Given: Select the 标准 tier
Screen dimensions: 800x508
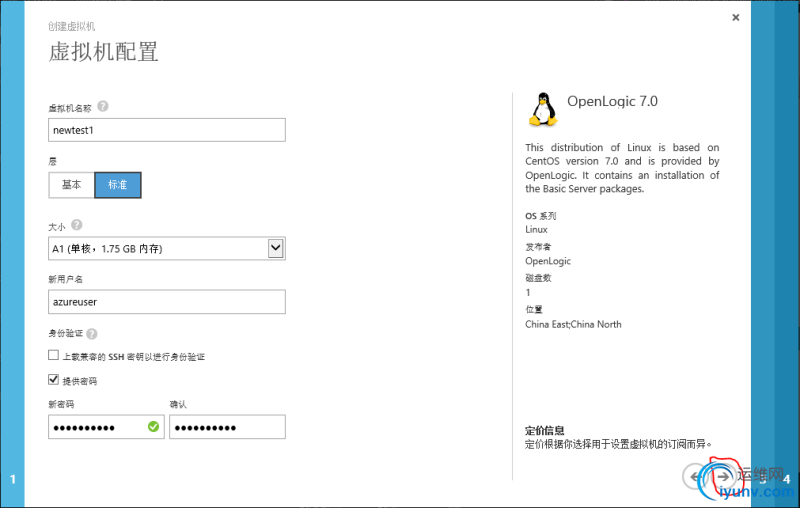Looking at the screenshot, I should tap(118, 185).
